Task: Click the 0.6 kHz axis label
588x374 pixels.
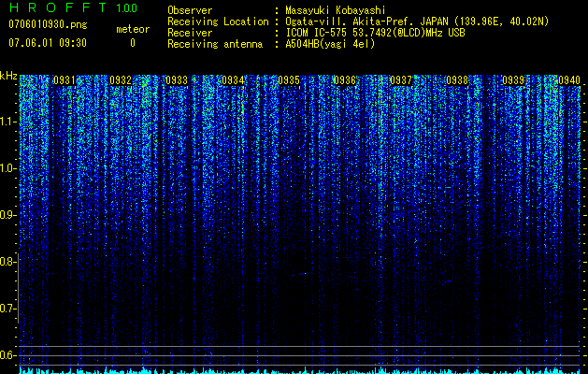Action: (7, 355)
